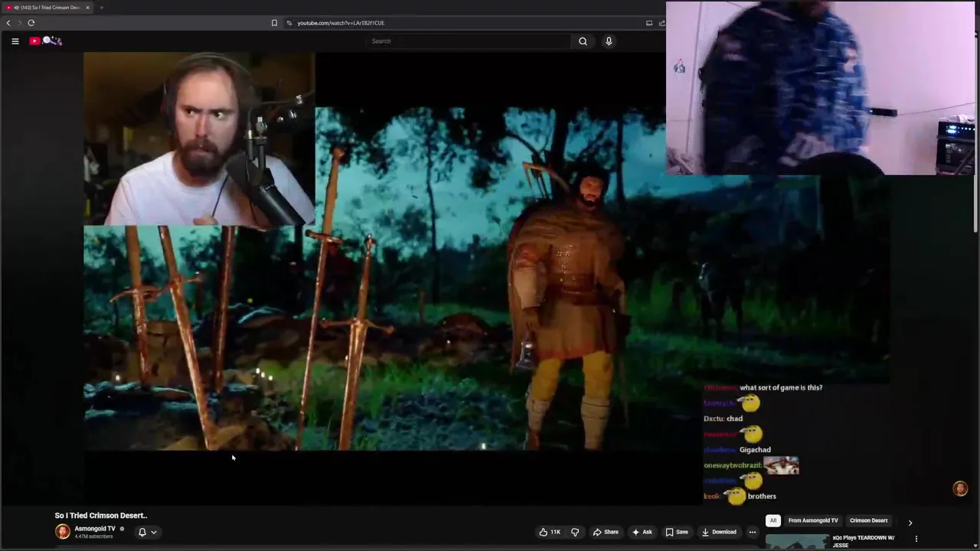The height and width of the screenshot is (551, 980).
Task: Click chat message 'what sort of game is this?'
Action: pyautogui.click(x=781, y=388)
